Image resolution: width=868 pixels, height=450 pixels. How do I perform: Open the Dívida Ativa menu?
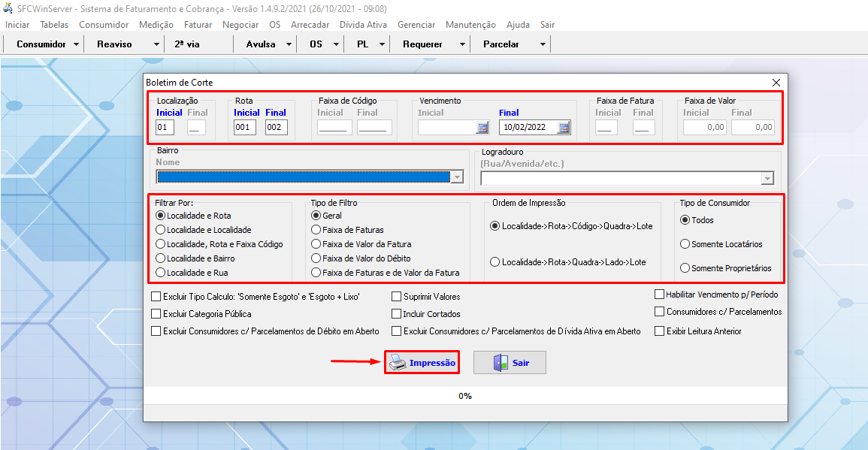tap(363, 25)
